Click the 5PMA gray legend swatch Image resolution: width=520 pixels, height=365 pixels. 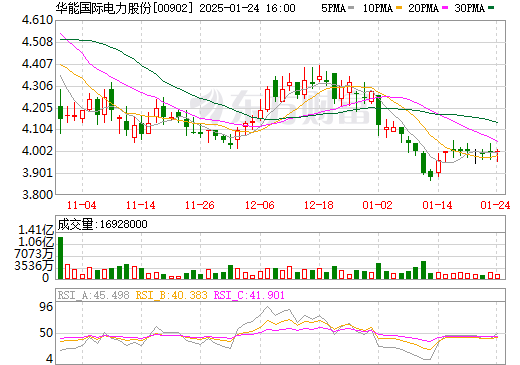pyautogui.click(x=351, y=8)
